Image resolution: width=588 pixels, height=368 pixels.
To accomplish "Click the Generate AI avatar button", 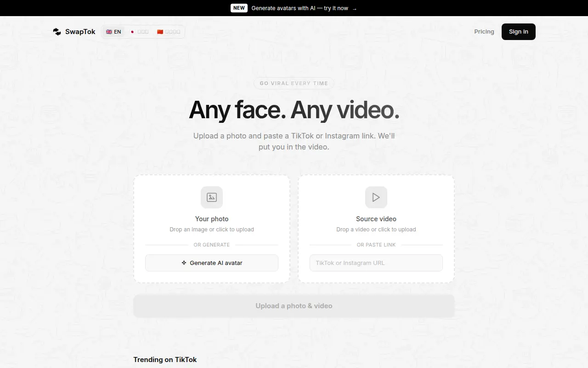I will 212,263.
